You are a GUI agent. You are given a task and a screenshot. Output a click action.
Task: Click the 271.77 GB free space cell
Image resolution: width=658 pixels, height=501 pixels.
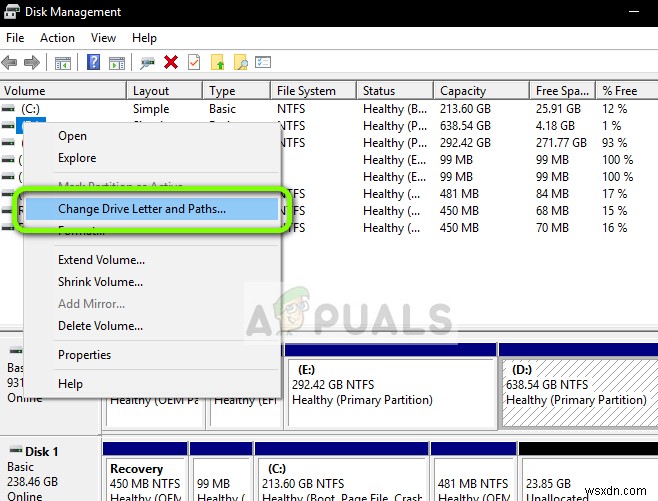[x=561, y=143]
